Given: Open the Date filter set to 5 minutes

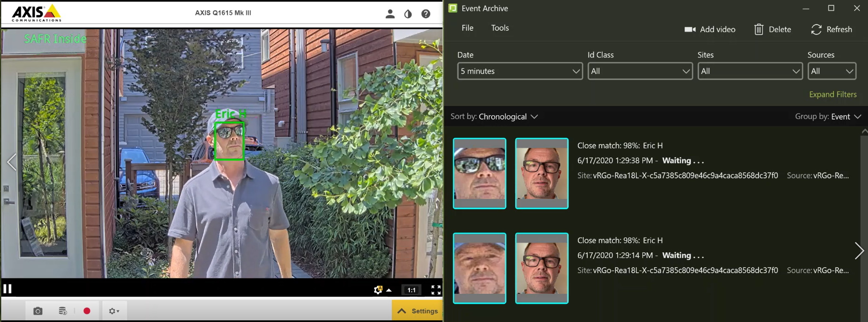Looking at the screenshot, I should coord(519,71).
